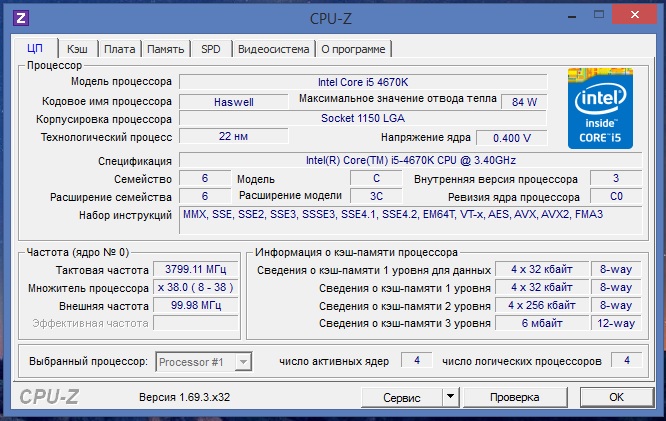
Task: Open the Сервис dropdown arrow
Action: coord(451,397)
